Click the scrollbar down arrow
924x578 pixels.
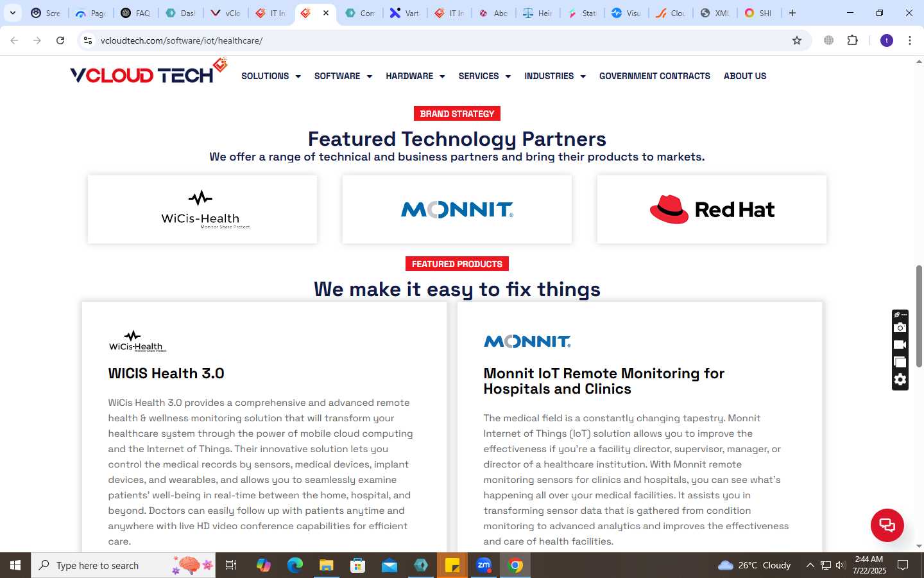[x=919, y=546]
